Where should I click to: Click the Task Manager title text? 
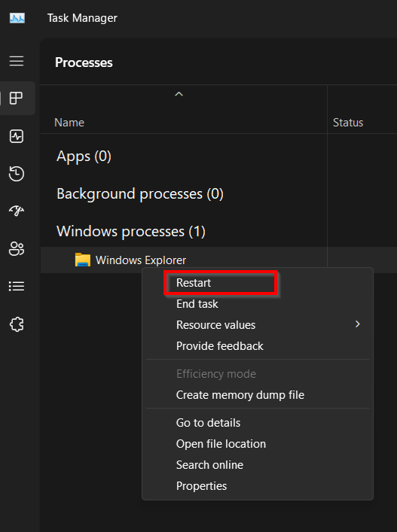pos(82,18)
